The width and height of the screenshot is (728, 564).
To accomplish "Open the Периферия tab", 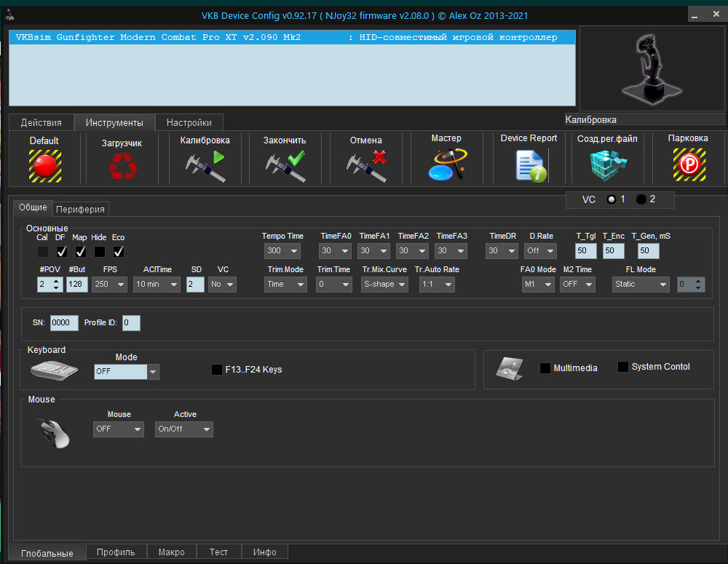I will [80, 210].
